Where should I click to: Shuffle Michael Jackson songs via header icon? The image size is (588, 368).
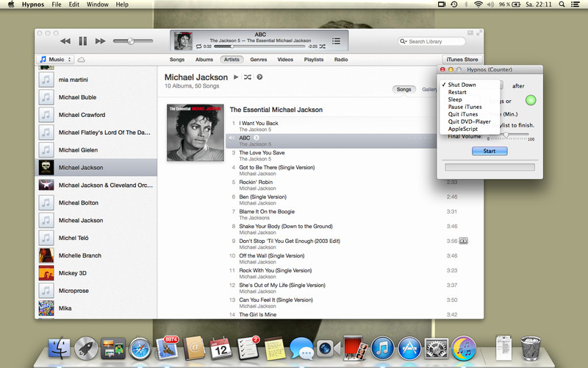248,77
